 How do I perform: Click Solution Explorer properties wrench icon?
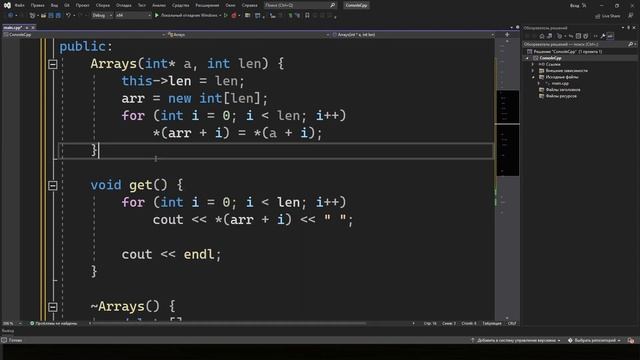(x=603, y=36)
